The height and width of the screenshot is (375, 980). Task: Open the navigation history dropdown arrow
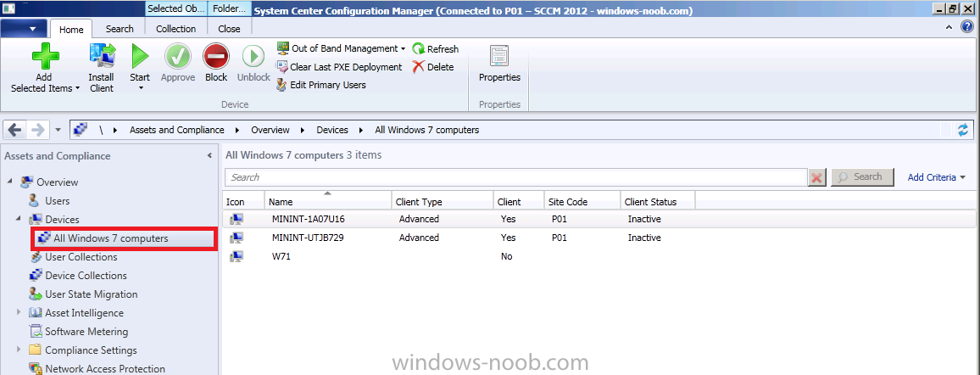58,130
